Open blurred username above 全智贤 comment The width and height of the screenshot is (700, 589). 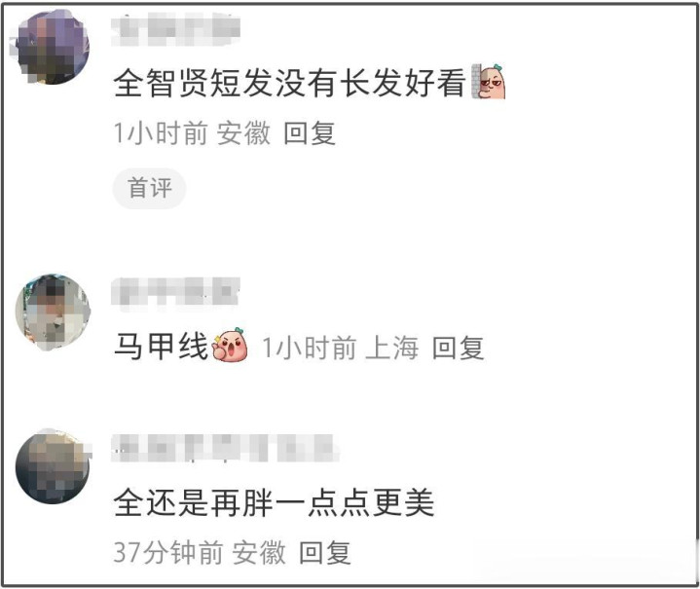tap(175, 29)
